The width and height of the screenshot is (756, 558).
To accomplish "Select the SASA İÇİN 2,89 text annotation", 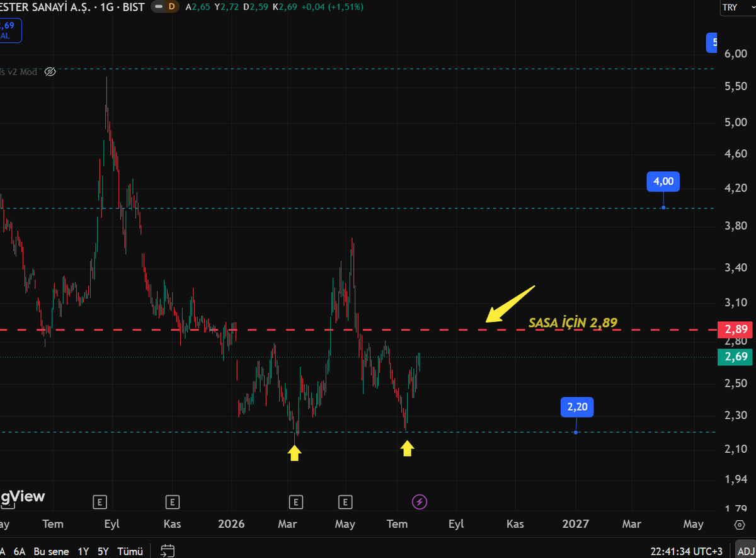I will point(573,322).
